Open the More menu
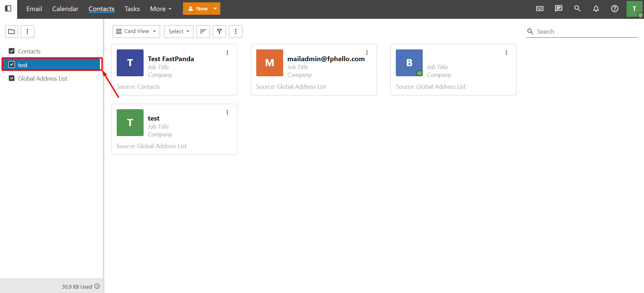Screen dimensions: 644x293 161,9
